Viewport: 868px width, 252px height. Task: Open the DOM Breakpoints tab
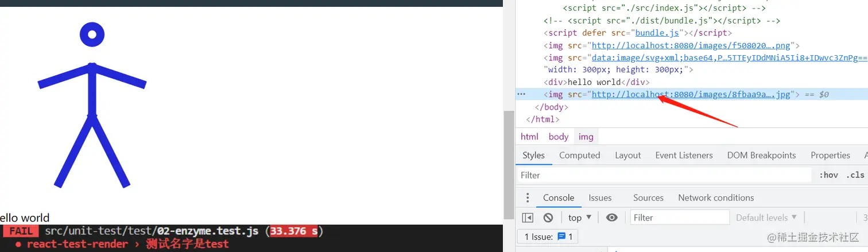pos(761,155)
